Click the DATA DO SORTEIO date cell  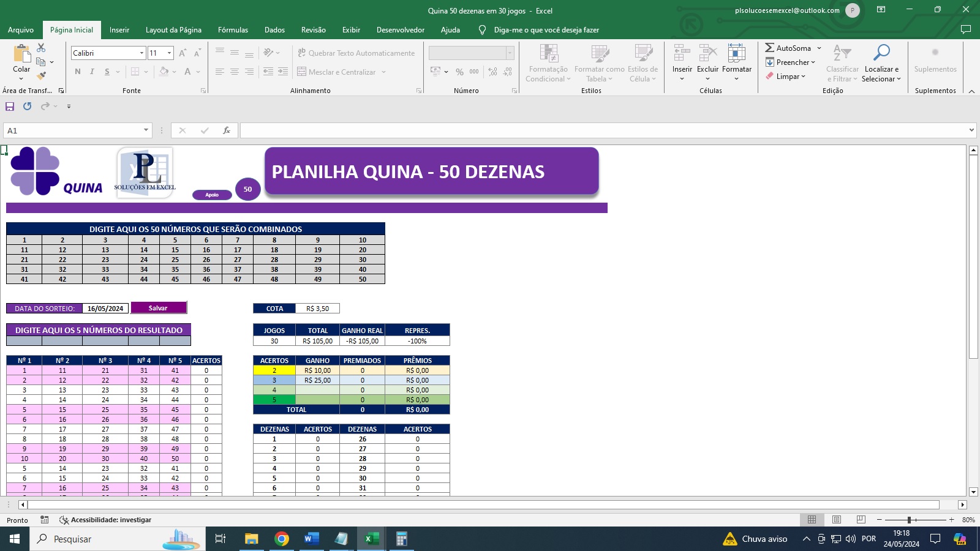[105, 309]
